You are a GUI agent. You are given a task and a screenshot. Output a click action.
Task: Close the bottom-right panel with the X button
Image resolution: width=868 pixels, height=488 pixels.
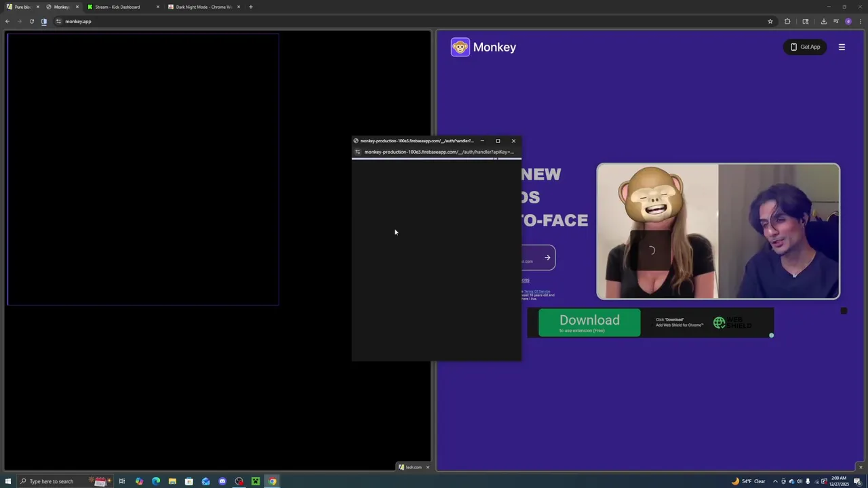pyautogui.click(x=861, y=467)
